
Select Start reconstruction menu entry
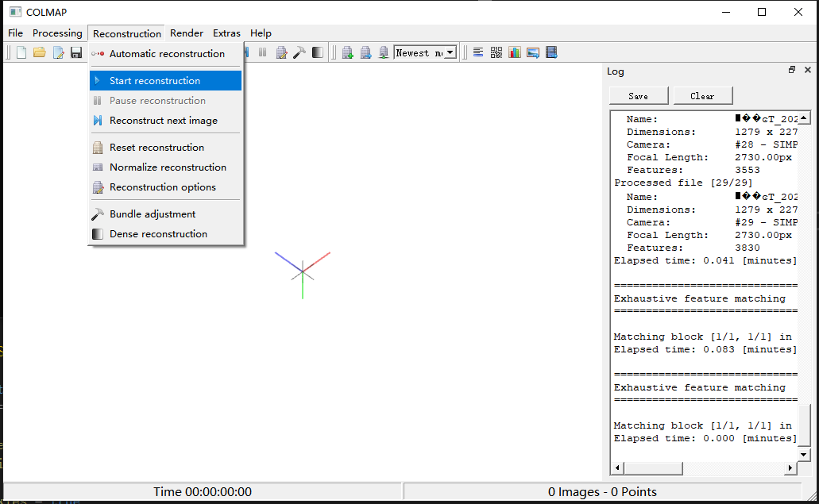click(165, 81)
